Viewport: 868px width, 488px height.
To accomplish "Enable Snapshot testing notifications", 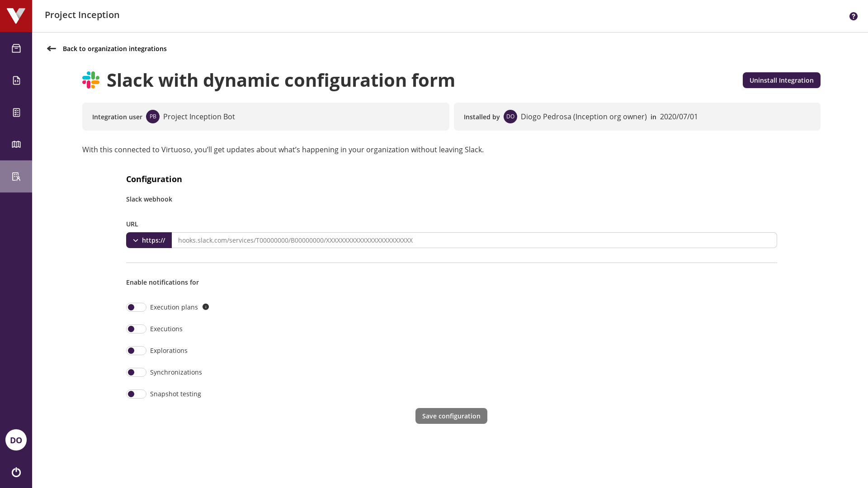I will pos(136,394).
